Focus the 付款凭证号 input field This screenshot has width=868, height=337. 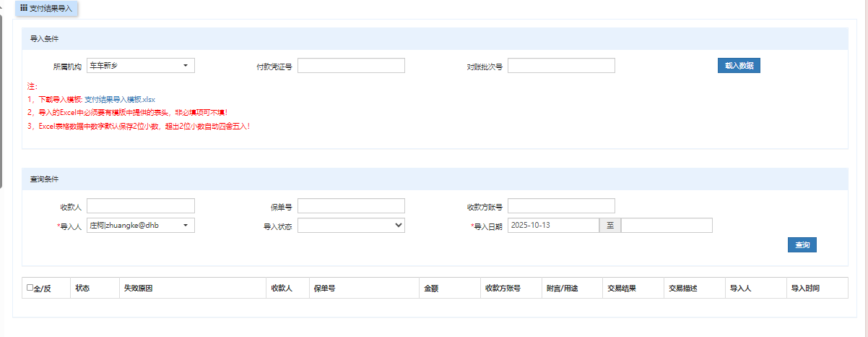[x=351, y=66]
